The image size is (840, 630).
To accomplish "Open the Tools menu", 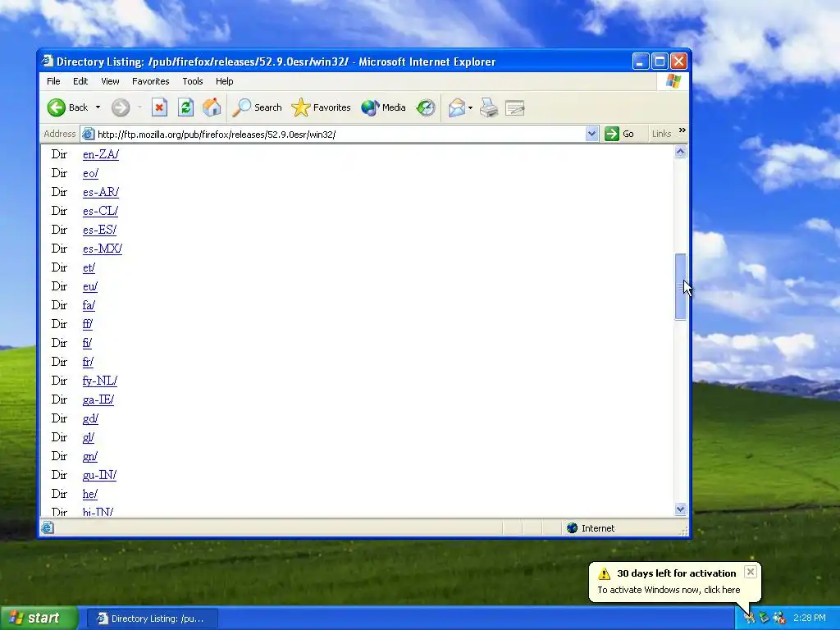I will pos(192,81).
